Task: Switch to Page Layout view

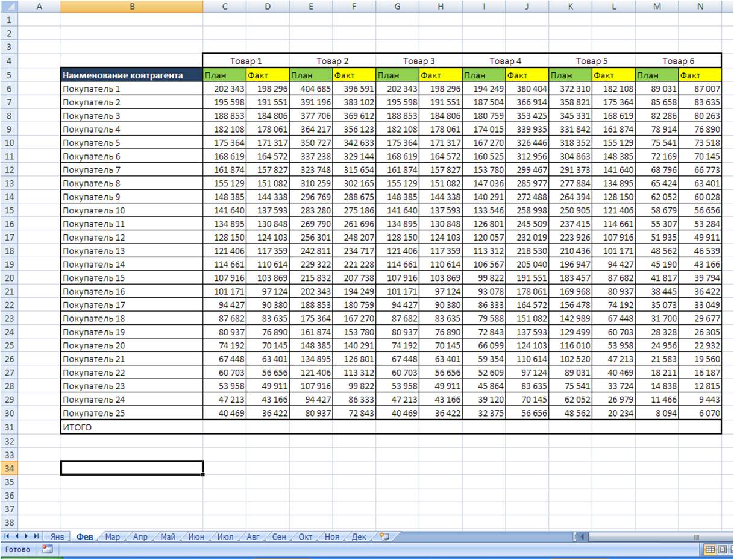Action: click(x=721, y=549)
